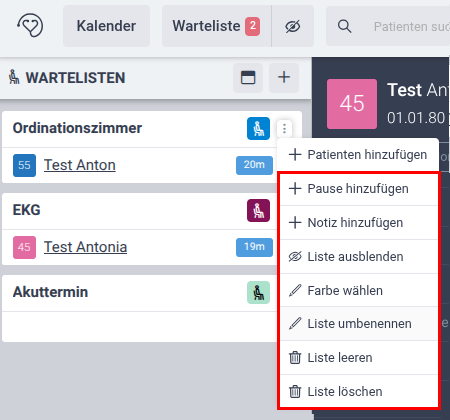
Task: Click the search magnifier icon
Action: coord(344,26)
